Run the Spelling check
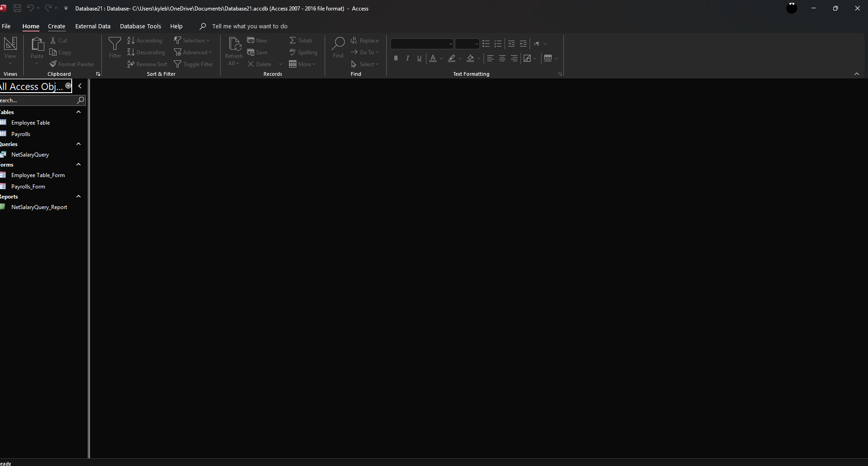The image size is (868, 466). [x=303, y=52]
